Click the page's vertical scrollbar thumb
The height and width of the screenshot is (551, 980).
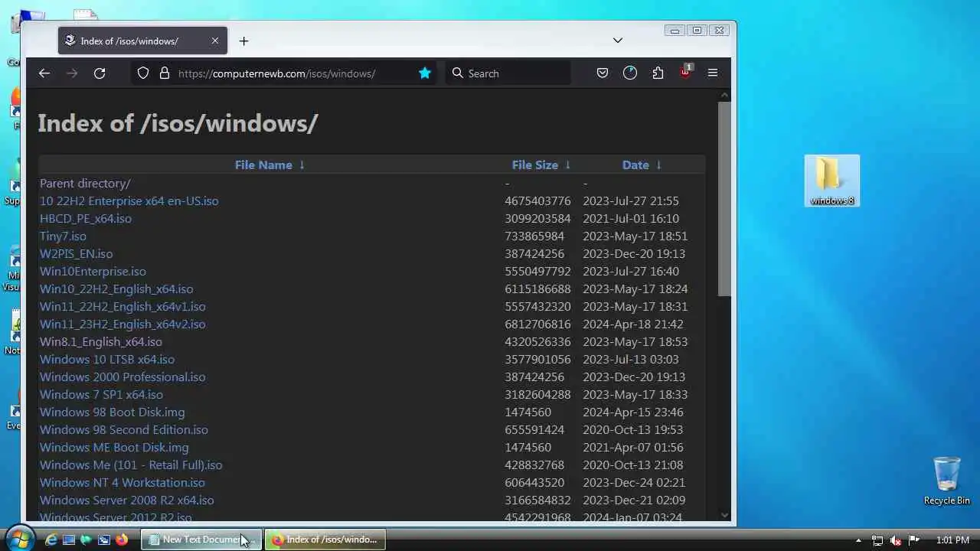tap(724, 199)
